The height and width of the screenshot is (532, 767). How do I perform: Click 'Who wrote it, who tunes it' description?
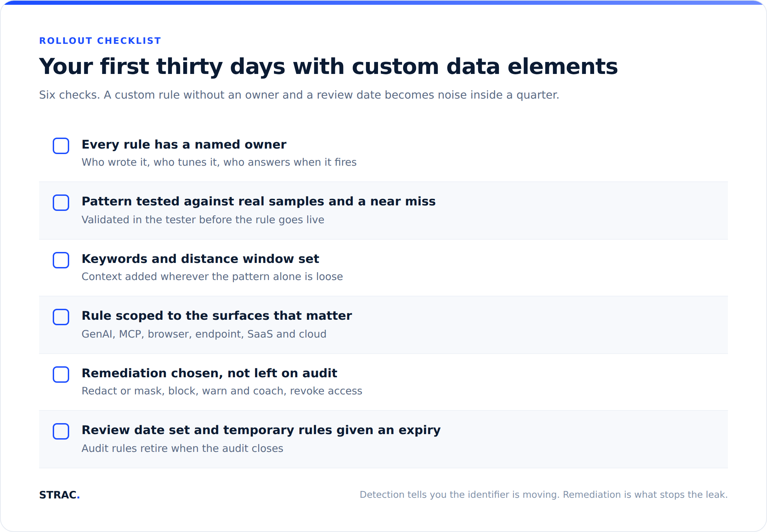[219, 162]
